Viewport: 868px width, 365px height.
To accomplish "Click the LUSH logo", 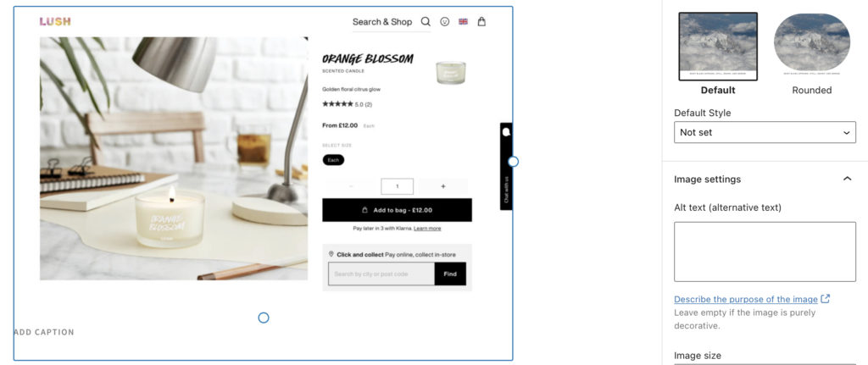I will (55, 21).
